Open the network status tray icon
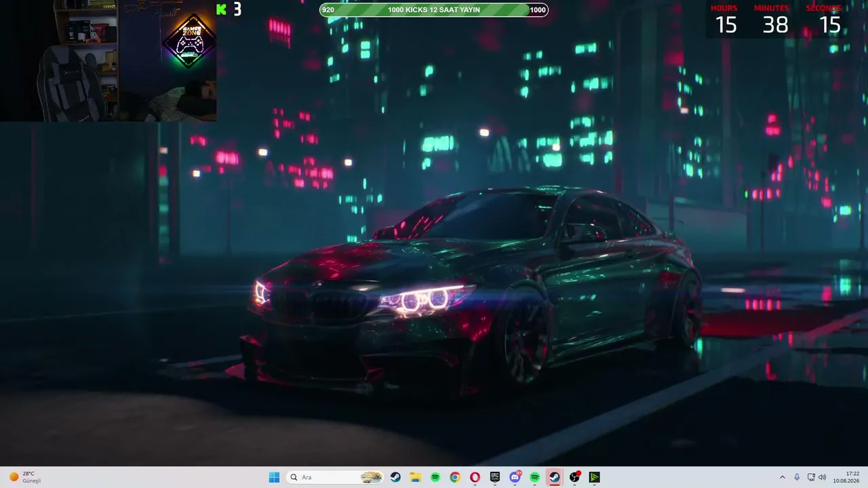 pos(811,477)
